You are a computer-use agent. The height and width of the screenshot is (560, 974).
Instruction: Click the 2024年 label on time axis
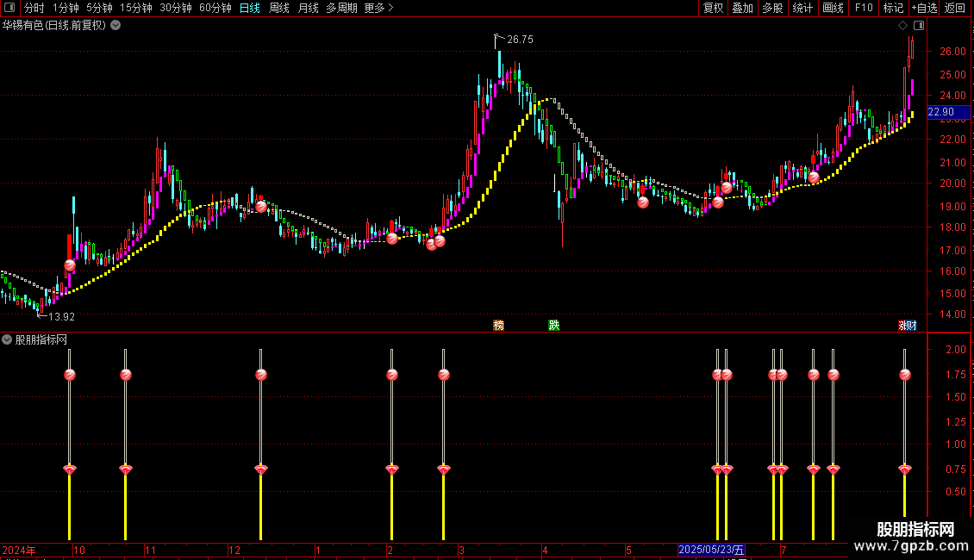(19, 550)
